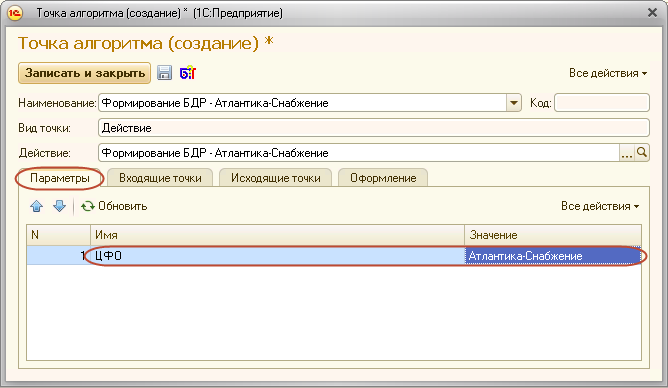The width and height of the screenshot is (668, 388).
Task: Expand the Наименование dropdown arrow
Action: click(x=514, y=103)
